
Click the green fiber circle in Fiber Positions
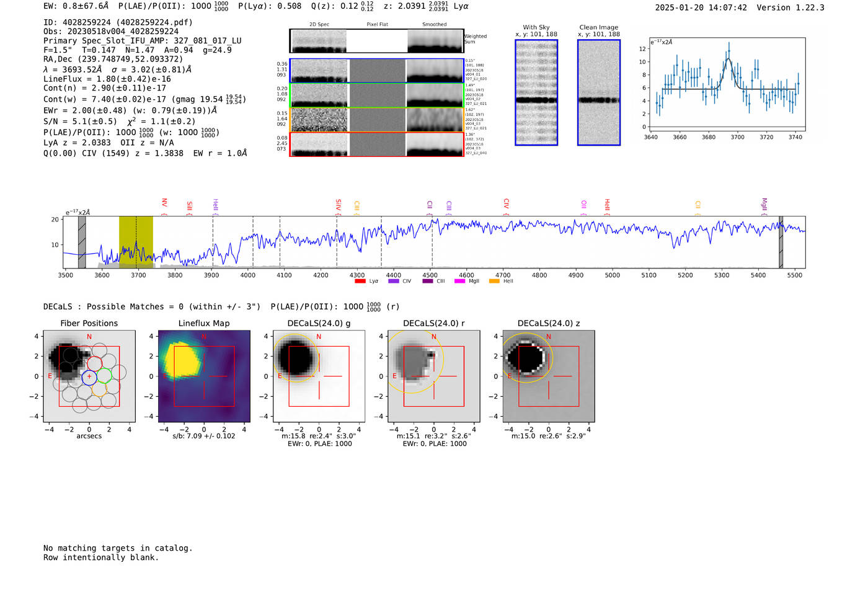click(104, 375)
